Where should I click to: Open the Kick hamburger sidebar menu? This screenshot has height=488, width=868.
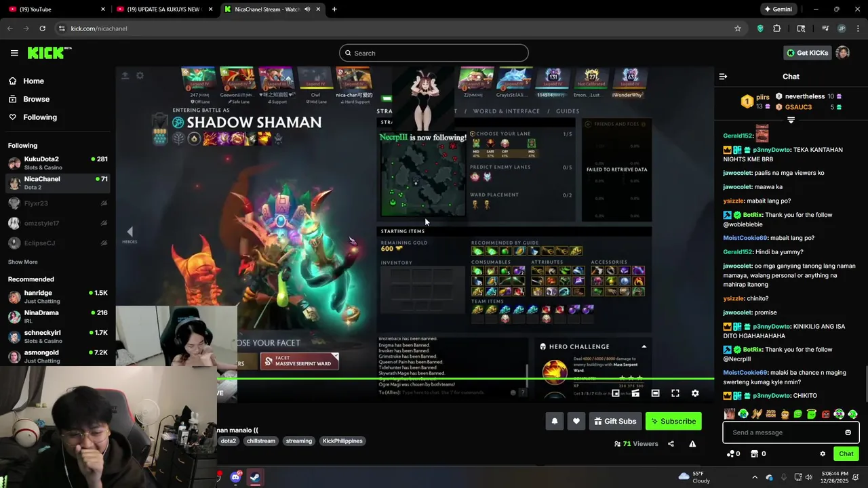14,53
